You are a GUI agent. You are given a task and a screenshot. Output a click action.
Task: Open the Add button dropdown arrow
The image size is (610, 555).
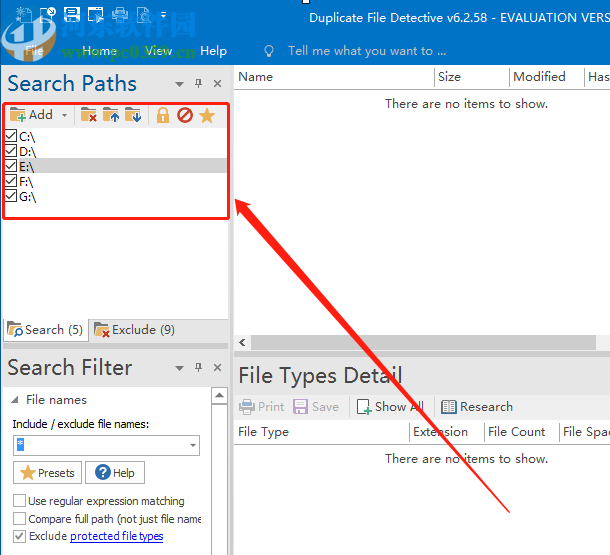[x=65, y=116]
